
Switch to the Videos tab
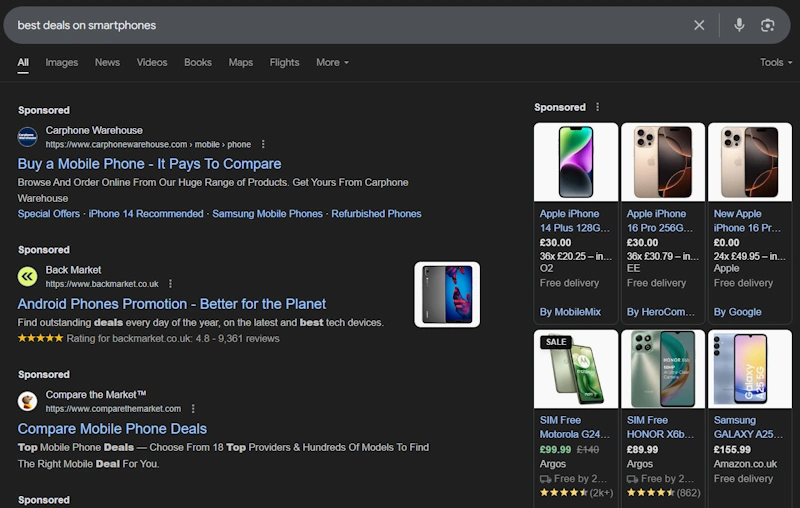(152, 62)
